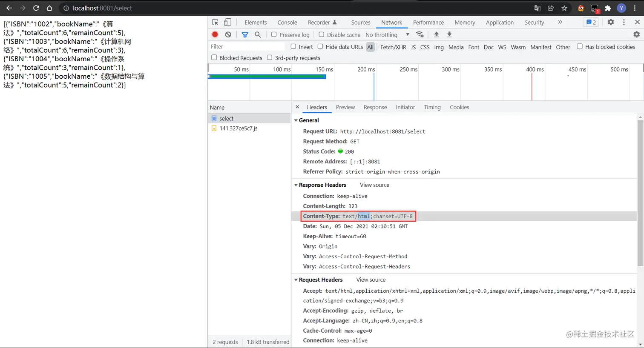644x348 pixels.
Task: Filter requests by Img
Action: point(439,47)
